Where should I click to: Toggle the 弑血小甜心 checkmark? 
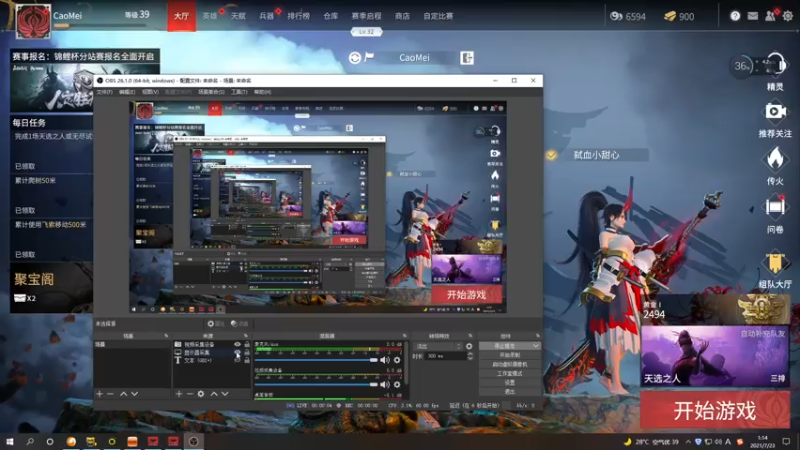coord(551,155)
